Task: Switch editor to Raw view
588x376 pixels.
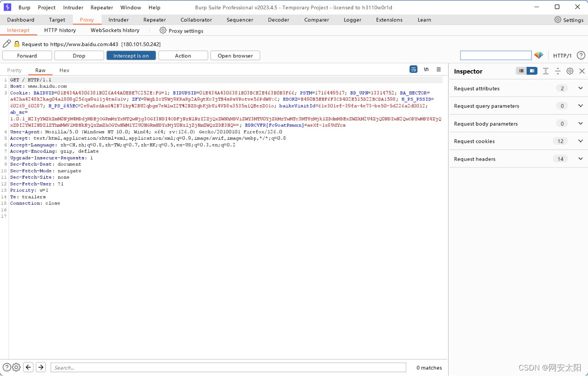Action: click(x=40, y=70)
